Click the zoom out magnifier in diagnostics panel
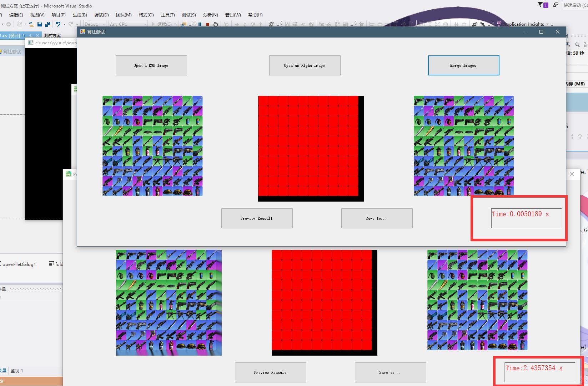588x386 pixels. [x=577, y=44]
